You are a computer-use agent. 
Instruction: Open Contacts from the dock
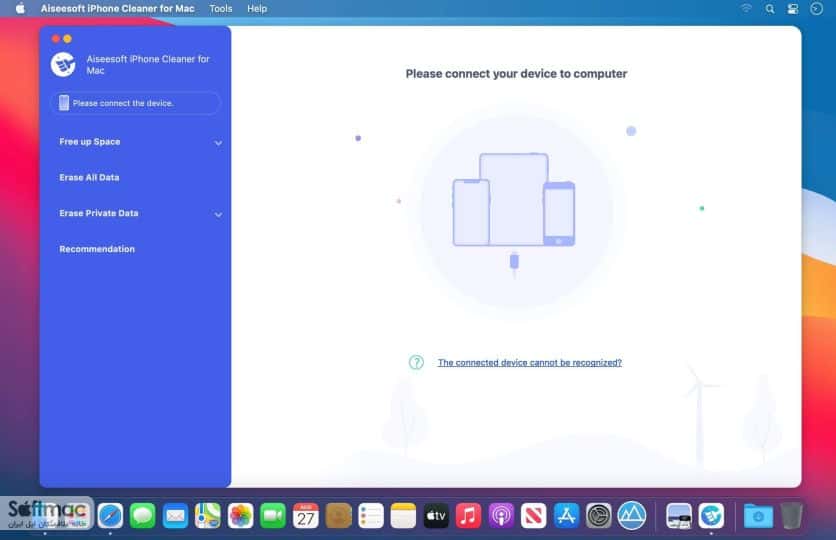click(339, 515)
